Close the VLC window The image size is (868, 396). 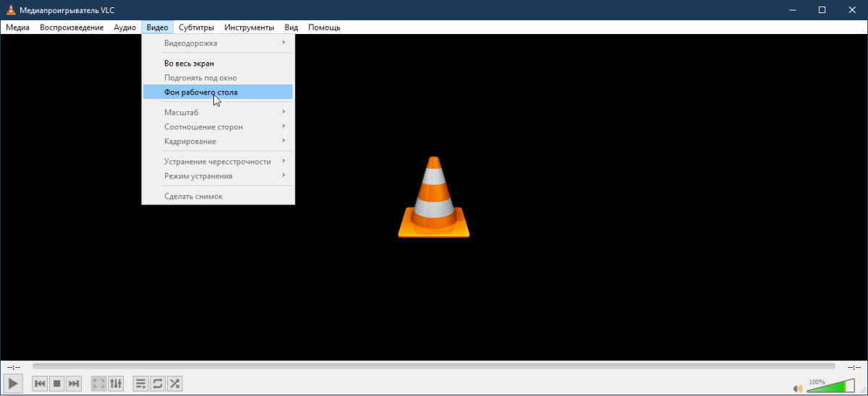coord(854,9)
